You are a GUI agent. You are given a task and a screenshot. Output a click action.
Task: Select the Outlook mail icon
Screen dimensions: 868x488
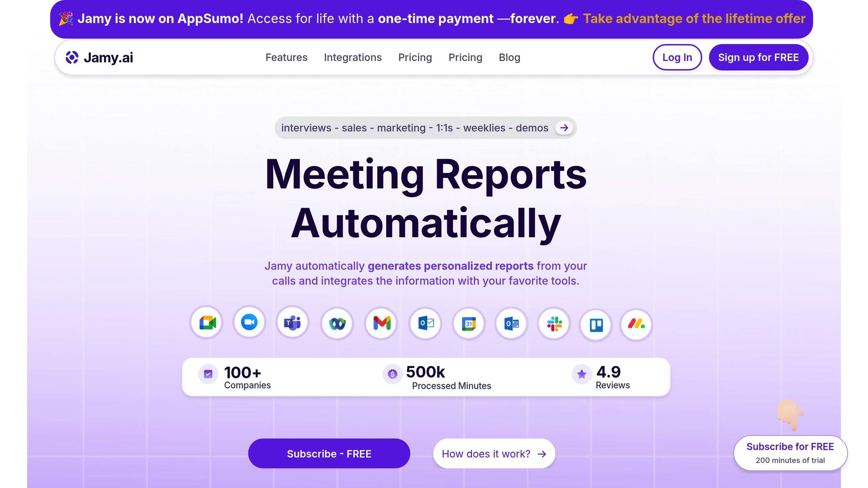coord(426,324)
